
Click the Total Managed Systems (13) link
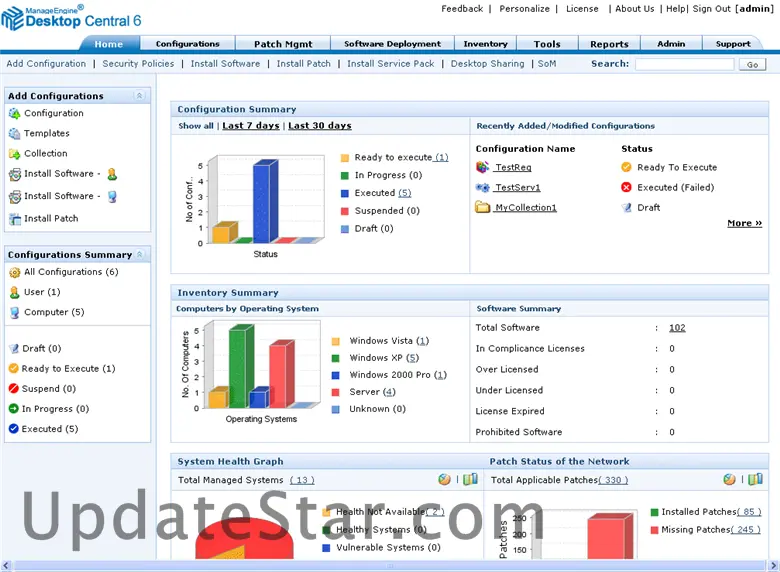[x=302, y=480]
